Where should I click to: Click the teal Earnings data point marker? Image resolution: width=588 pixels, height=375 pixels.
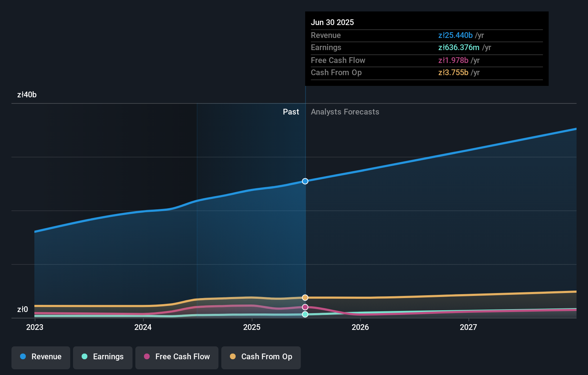click(x=305, y=314)
